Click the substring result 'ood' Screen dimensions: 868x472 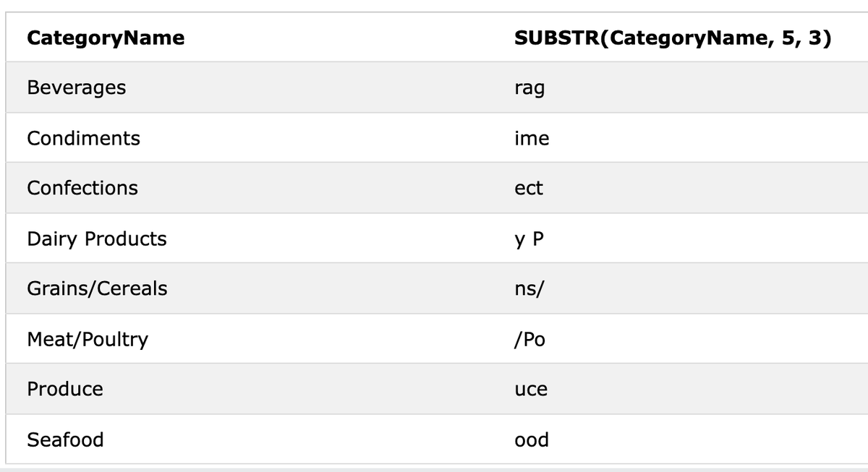click(x=532, y=439)
